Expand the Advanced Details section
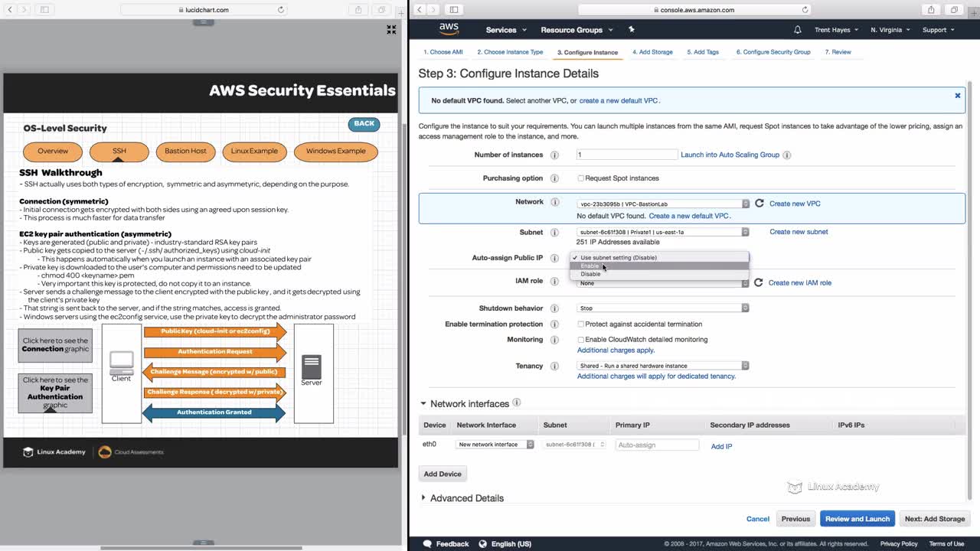Screen dimensions: 980x551 coord(423,498)
